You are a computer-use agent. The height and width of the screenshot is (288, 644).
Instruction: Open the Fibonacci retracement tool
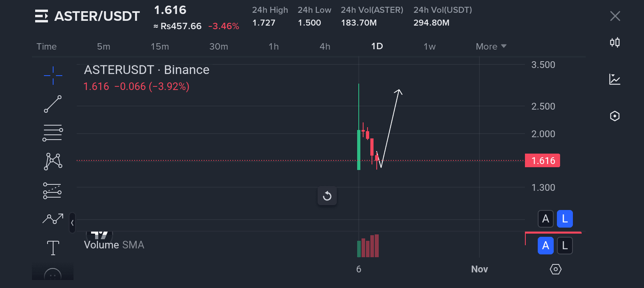(x=53, y=133)
